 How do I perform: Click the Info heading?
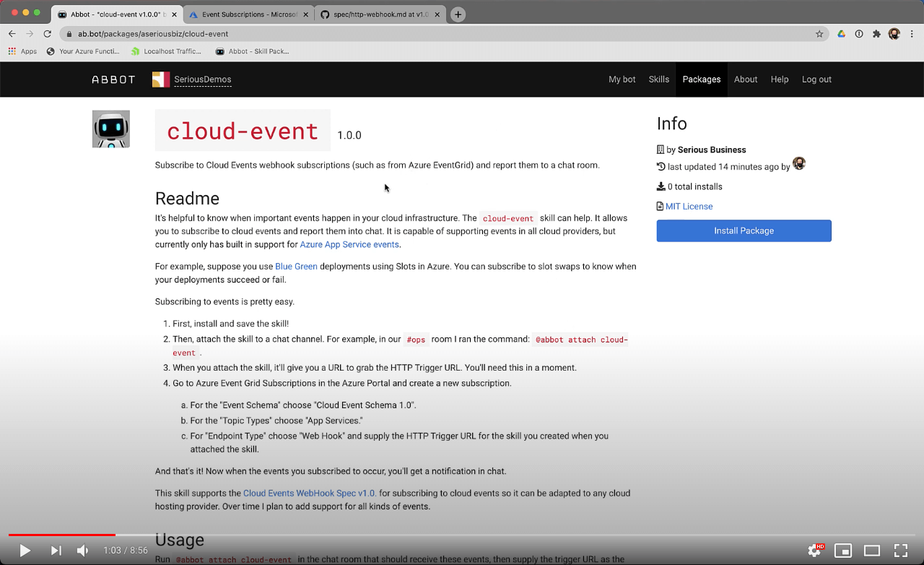672,124
